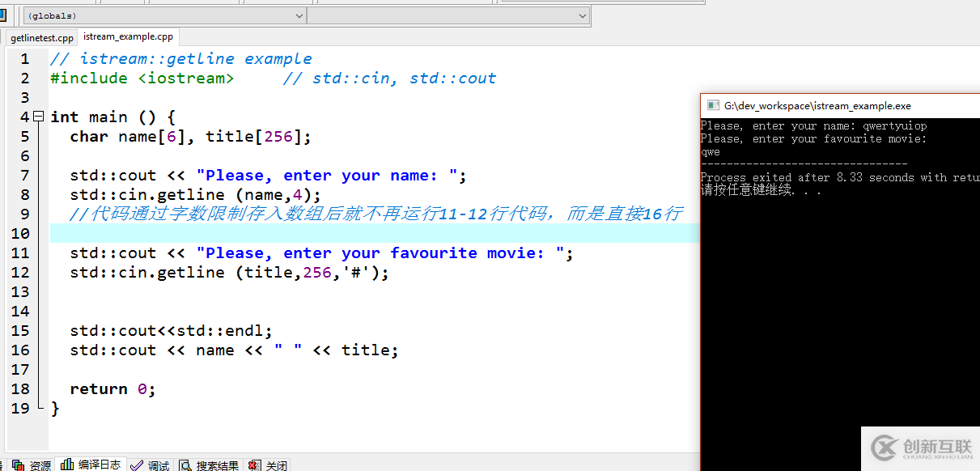Click the 搜索结果 magnifier icon
Viewport: 980px width, 471px height.
point(185,465)
